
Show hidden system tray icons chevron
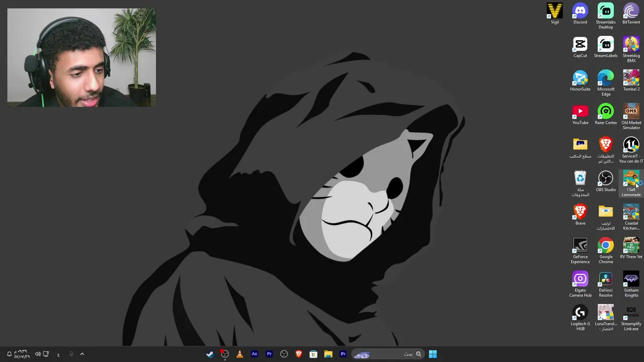tap(82, 354)
